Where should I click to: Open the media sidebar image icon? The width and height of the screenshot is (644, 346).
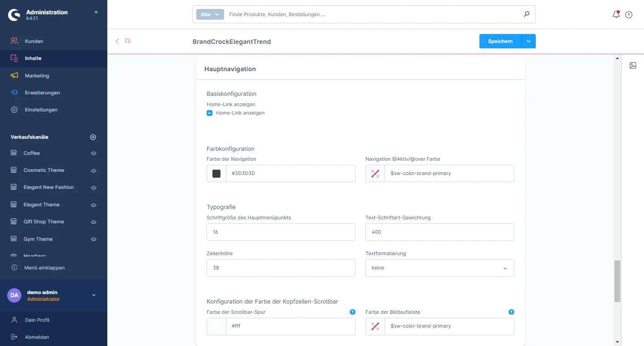point(633,65)
